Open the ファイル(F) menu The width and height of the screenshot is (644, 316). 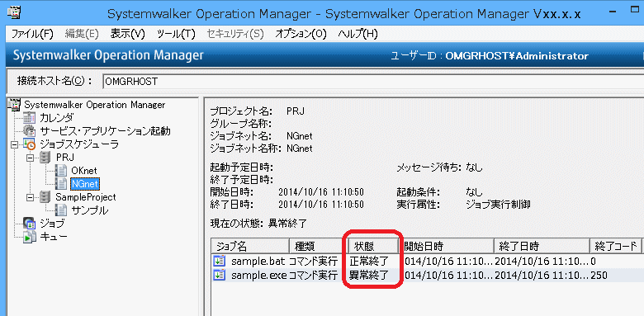pos(32,34)
